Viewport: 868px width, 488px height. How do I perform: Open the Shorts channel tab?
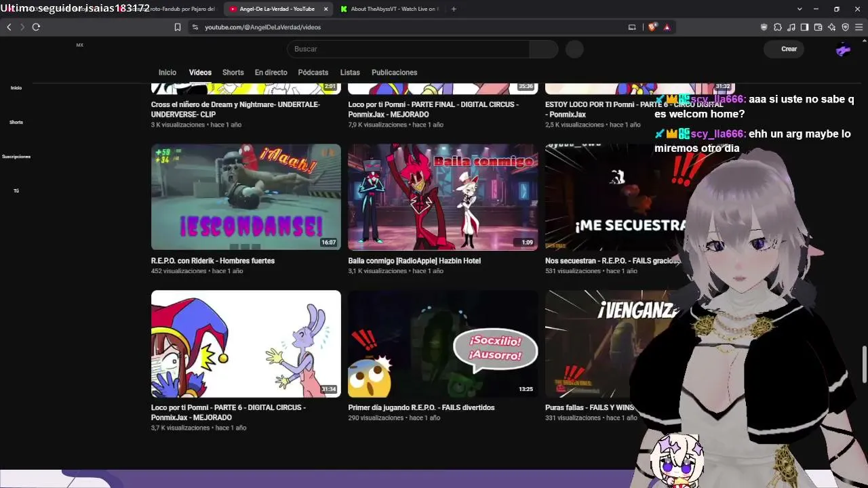[233, 73]
